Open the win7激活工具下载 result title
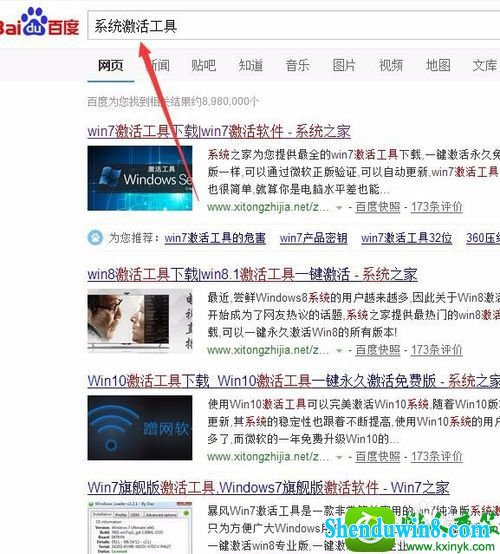The width and height of the screenshot is (500, 554). [x=219, y=131]
